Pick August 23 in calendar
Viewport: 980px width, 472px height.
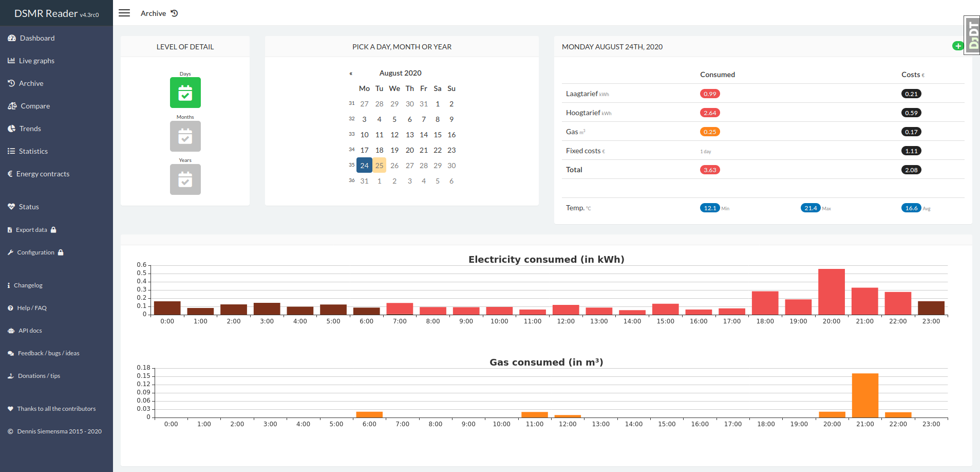click(x=451, y=150)
